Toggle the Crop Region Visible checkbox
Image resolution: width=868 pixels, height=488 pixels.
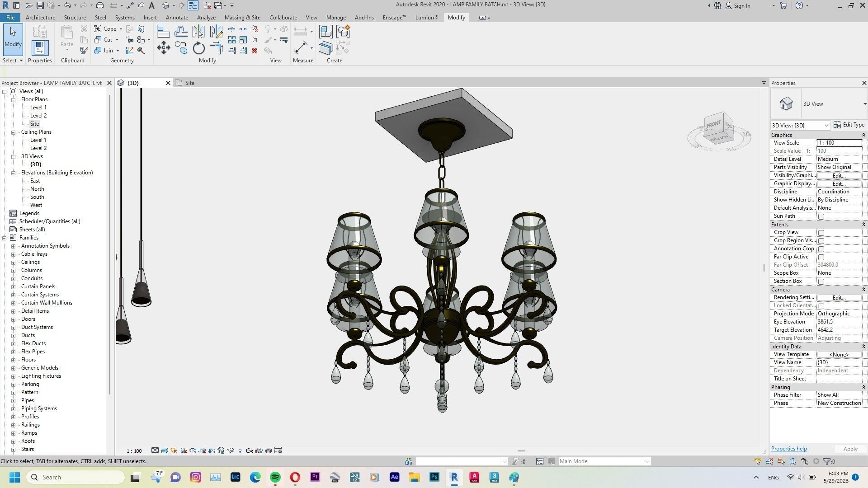[x=821, y=241]
